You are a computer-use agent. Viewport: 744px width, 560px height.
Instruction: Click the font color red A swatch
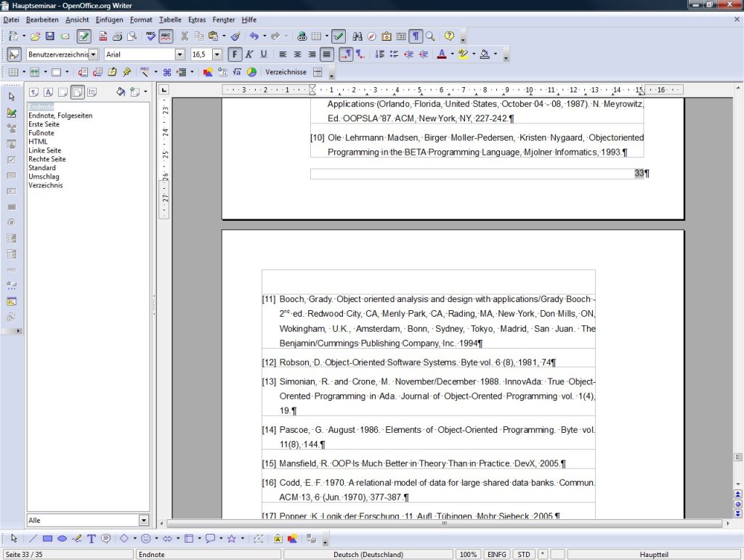(441, 54)
